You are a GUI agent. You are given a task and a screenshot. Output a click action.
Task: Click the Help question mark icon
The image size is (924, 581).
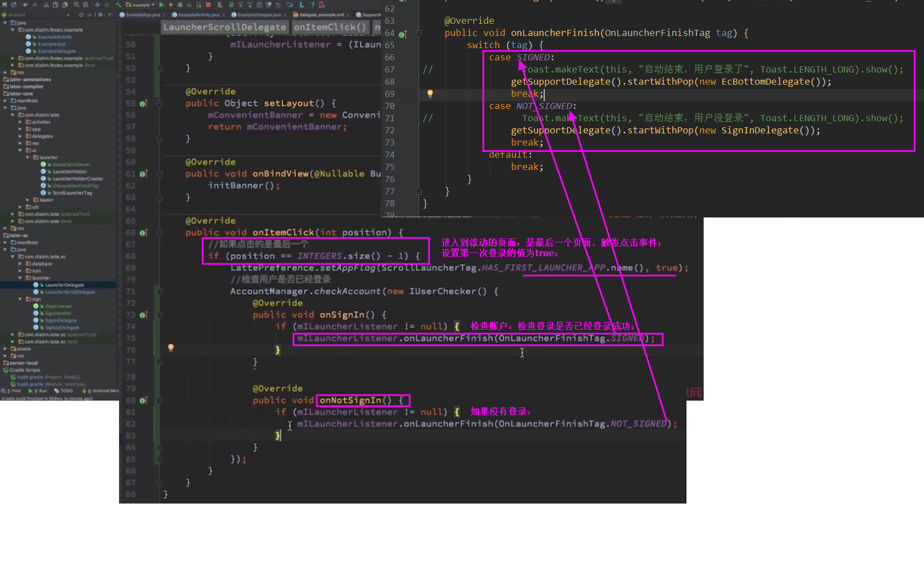point(312,4)
